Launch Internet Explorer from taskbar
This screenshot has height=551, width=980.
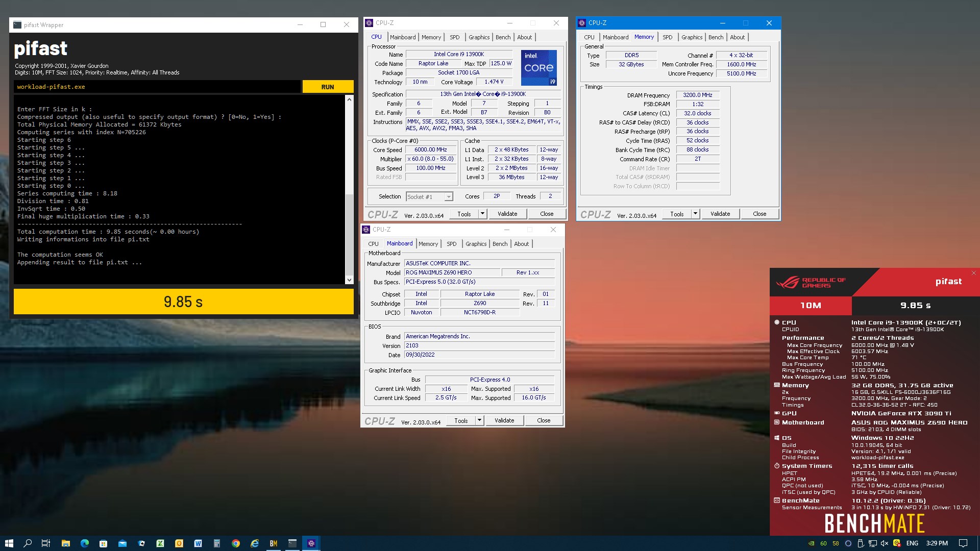click(x=255, y=543)
